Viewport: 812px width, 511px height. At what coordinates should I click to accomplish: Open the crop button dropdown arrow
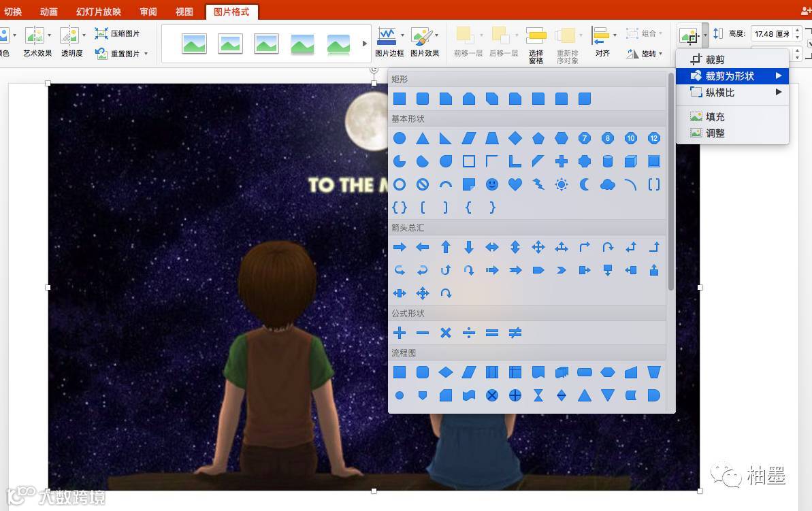pyautogui.click(x=705, y=36)
